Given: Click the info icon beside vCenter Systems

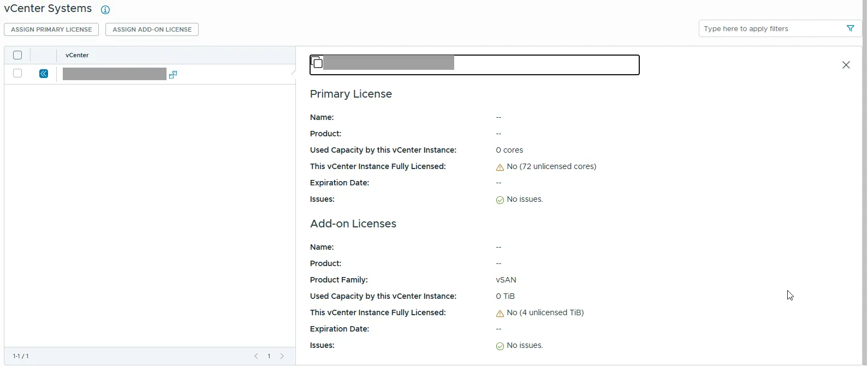Looking at the screenshot, I should pyautogui.click(x=105, y=10).
